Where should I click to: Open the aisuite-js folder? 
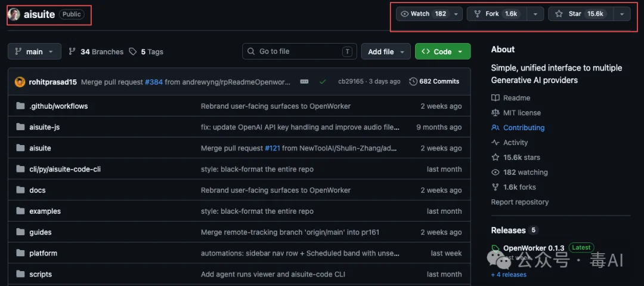point(44,127)
